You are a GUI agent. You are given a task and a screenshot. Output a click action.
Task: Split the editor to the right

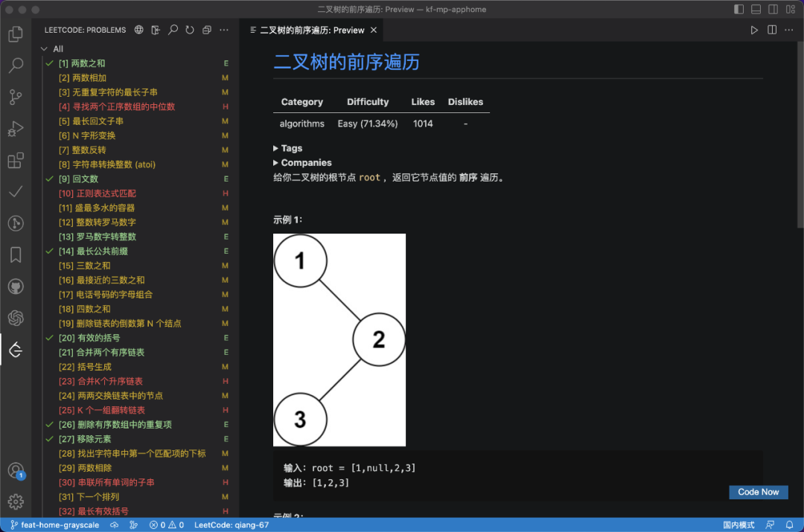point(772,30)
